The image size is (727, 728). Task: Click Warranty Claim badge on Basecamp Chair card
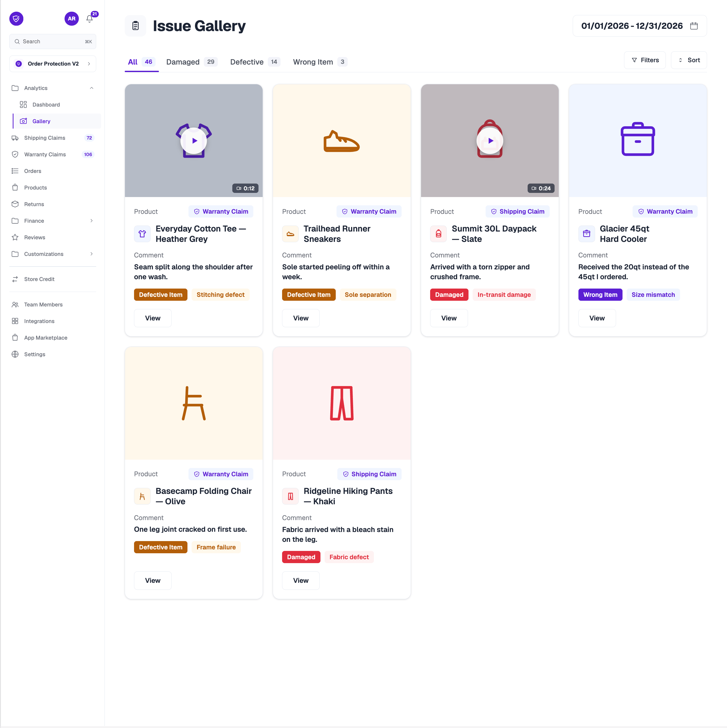click(x=221, y=474)
